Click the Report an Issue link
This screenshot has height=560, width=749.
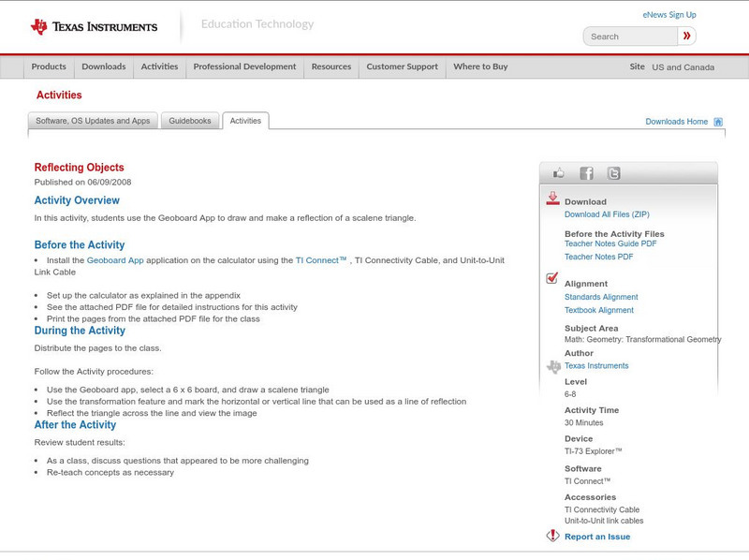597,537
